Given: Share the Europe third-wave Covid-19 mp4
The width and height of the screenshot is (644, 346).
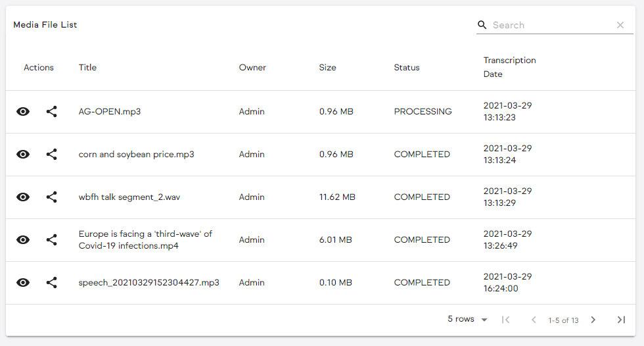Looking at the screenshot, I should coord(51,239).
